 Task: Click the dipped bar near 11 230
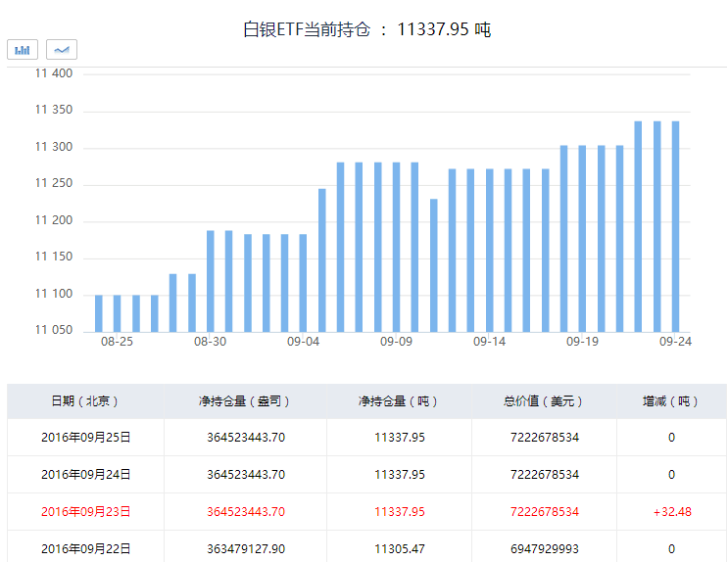pyautogui.click(x=434, y=265)
